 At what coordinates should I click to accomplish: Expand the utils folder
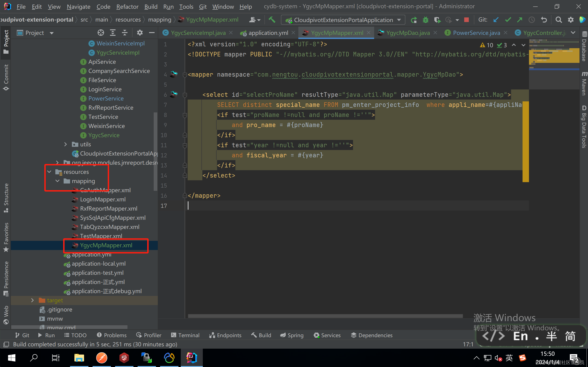click(65, 144)
